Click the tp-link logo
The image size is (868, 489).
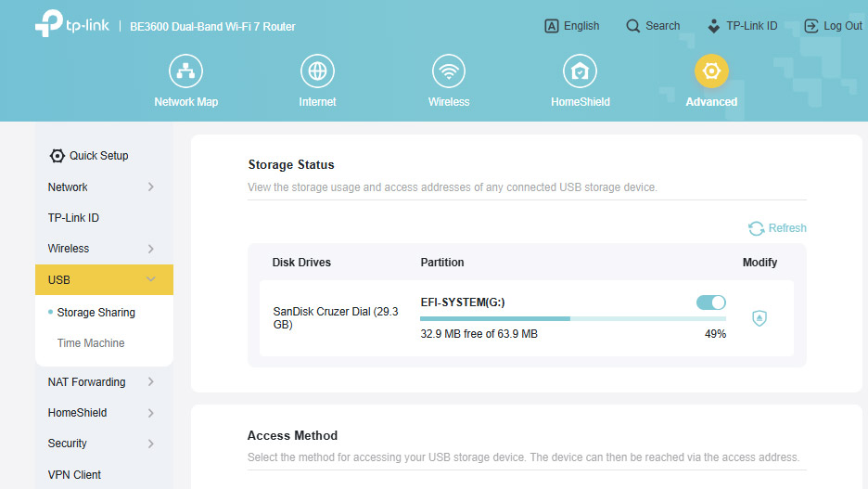click(x=71, y=26)
